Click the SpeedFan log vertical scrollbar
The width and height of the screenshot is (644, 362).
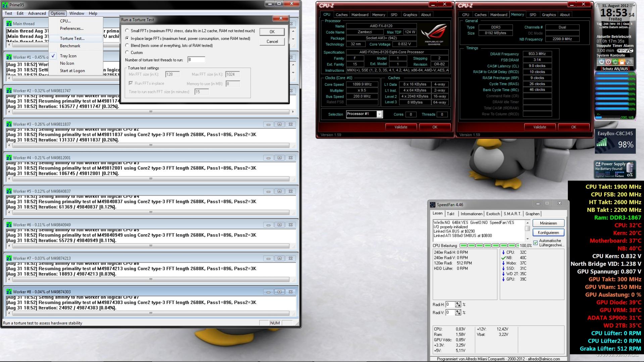pos(527,230)
